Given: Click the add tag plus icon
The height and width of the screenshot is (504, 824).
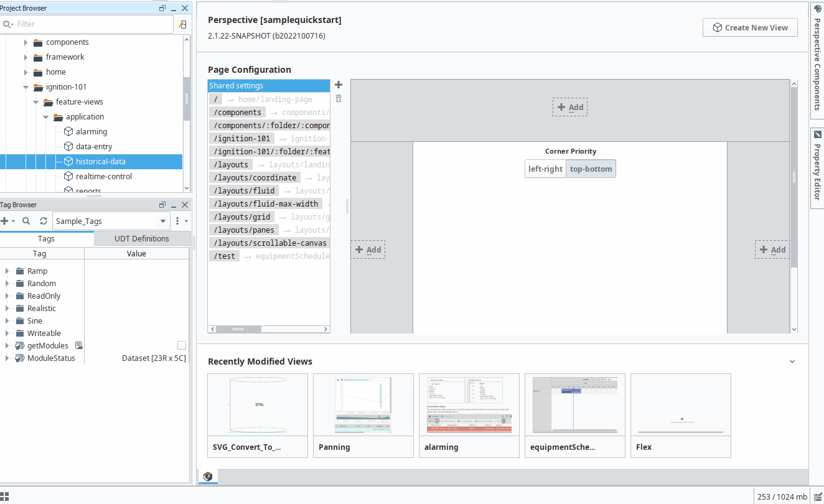Looking at the screenshot, I should [x=5, y=220].
